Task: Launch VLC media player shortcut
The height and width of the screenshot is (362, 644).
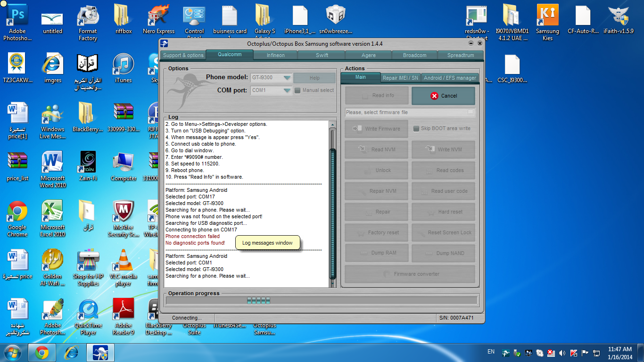Action: click(x=123, y=268)
